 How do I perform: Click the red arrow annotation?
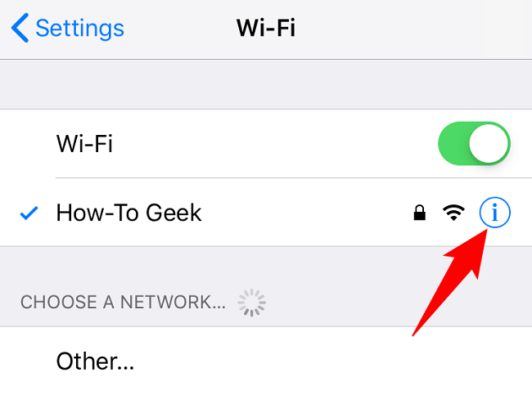450,283
